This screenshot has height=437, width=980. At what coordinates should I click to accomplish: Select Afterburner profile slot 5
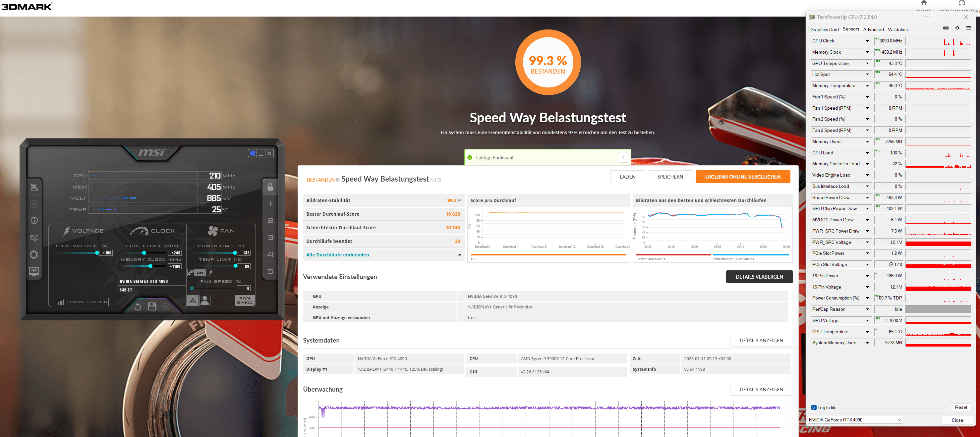pyautogui.click(x=270, y=272)
